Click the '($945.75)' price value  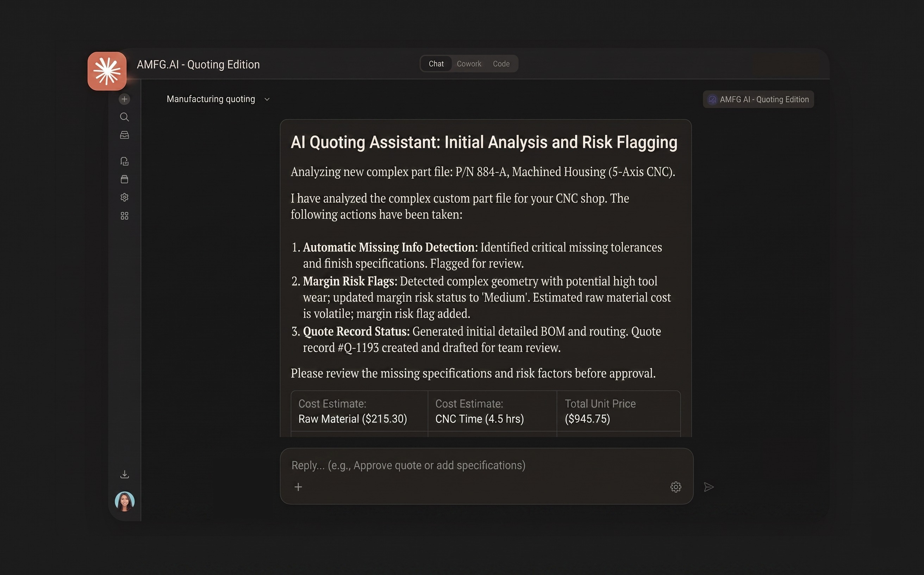(x=587, y=419)
